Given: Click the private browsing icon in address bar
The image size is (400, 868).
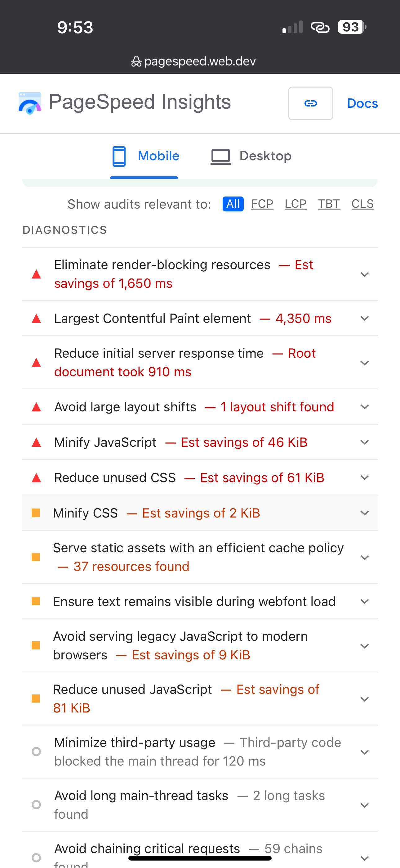Looking at the screenshot, I should pyautogui.click(x=136, y=62).
